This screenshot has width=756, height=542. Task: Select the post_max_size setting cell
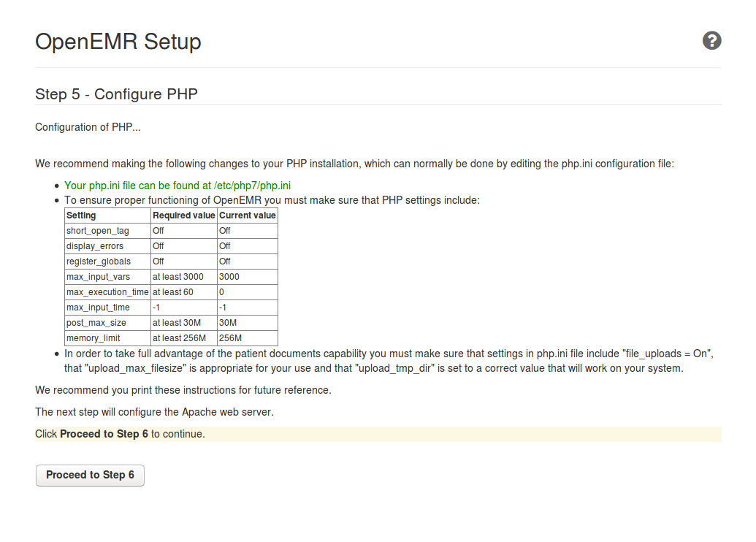click(x=96, y=323)
